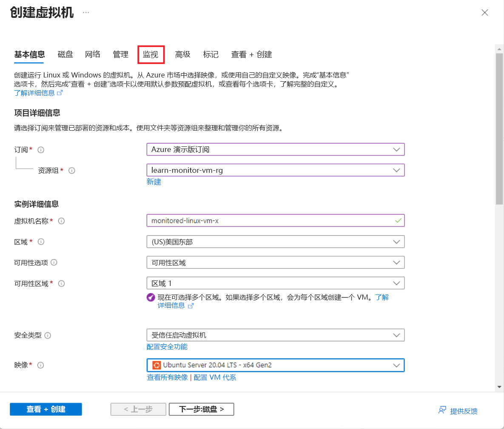The image size is (504, 429).
Task: Open the 高级 tab
Action: (x=182, y=54)
